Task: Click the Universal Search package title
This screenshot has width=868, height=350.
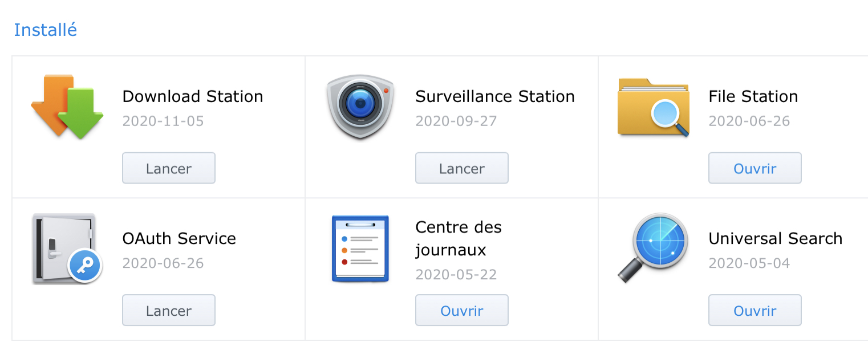Action: [x=775, y=238]
